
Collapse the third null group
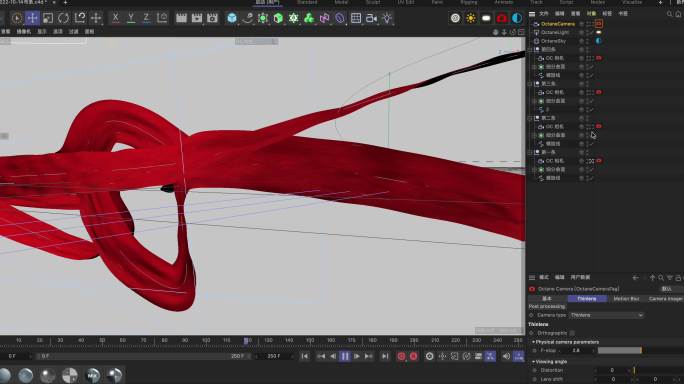coord(530,118)
